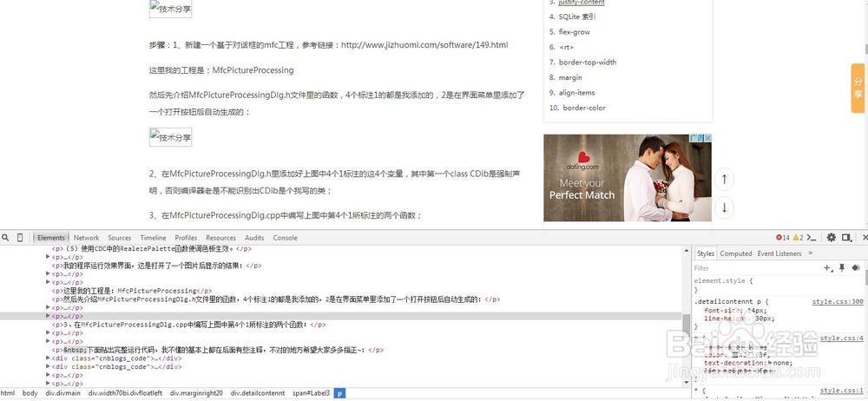
Task: Open the SQLite 索引 sidebar link
Action: pos(577,16)
